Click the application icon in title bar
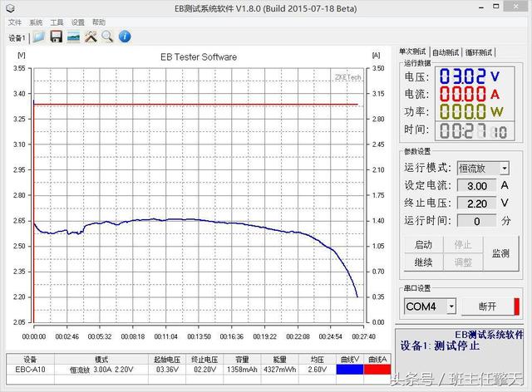Image resolution: width=532 pixels, height=392 pixels. 11,7
